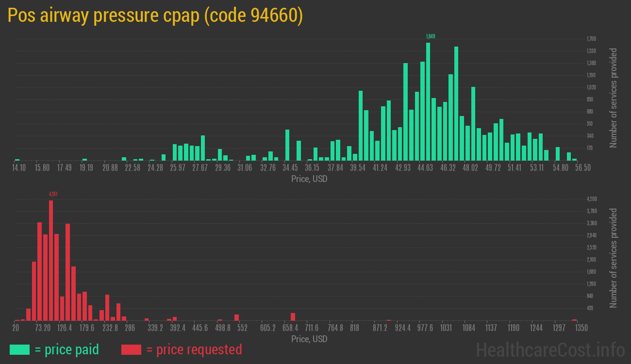Viewport: 631px width, 364px height.
Task: Click the '= price paid' legend text
Action: pyautogui.click(x=66, y=349)
